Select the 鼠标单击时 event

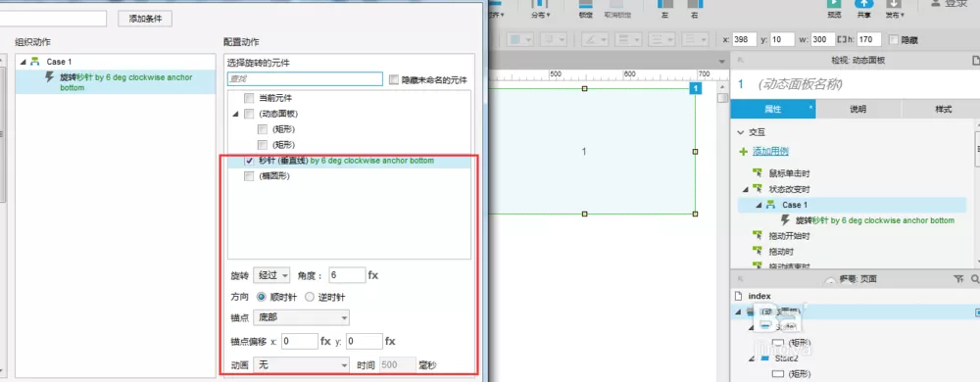789,173
